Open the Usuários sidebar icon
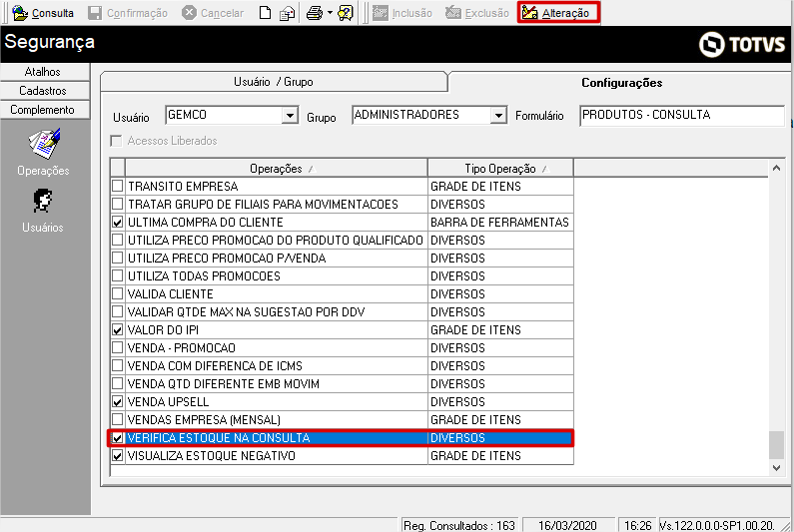This screenshot has height=532, width=794. 43,210
